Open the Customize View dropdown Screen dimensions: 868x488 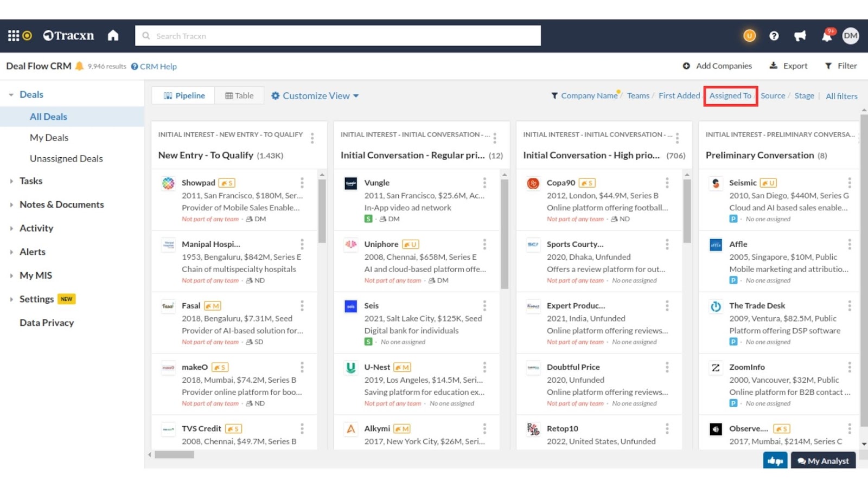coord(315,95)
